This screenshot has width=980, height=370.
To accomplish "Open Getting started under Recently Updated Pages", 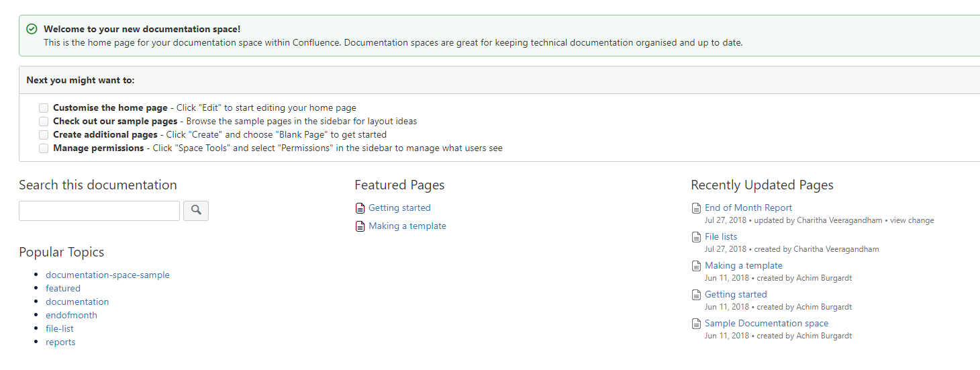I will [736, 295].
